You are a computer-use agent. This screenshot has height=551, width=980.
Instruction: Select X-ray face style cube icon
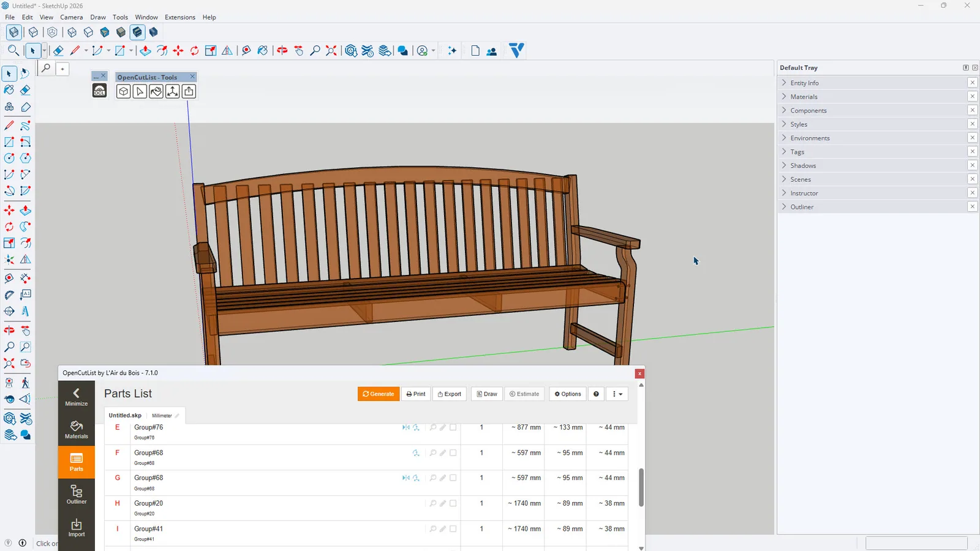(x=13, y=32)
